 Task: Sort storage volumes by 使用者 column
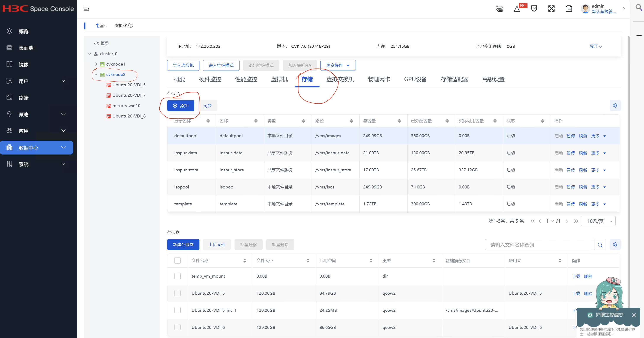coord(560,261)
